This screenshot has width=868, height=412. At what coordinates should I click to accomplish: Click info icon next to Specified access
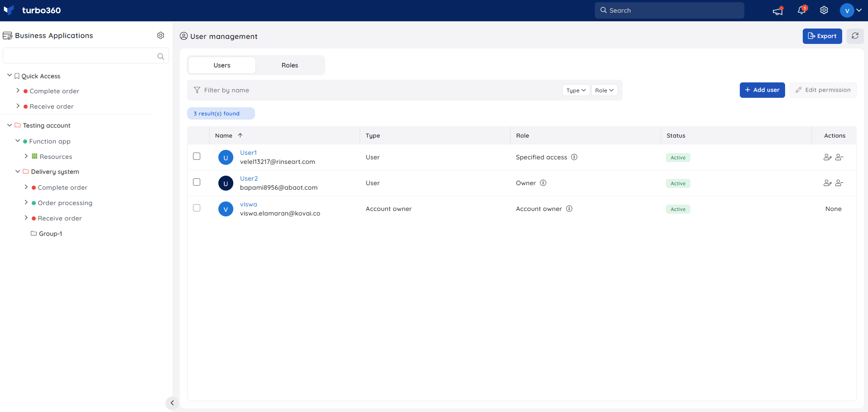(574, 157)
